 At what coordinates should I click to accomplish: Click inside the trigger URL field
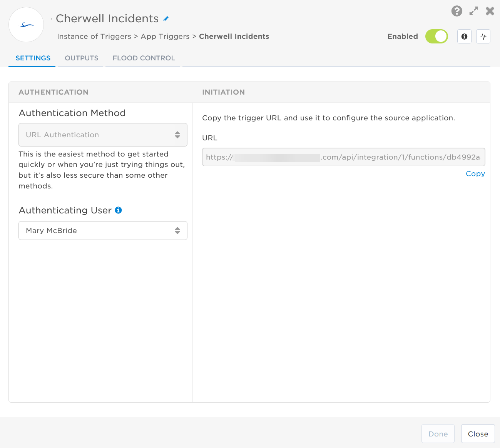click(343, 157)
